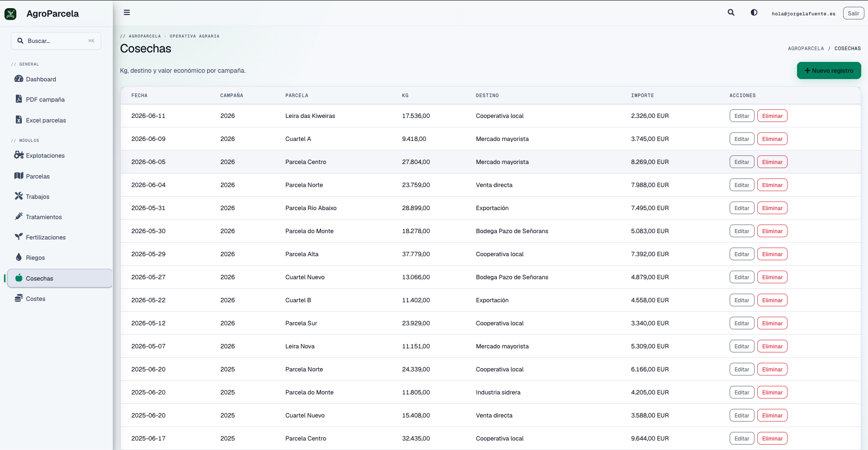Click the Costes coins icon
Screen dimensions: 868x450
19,298
